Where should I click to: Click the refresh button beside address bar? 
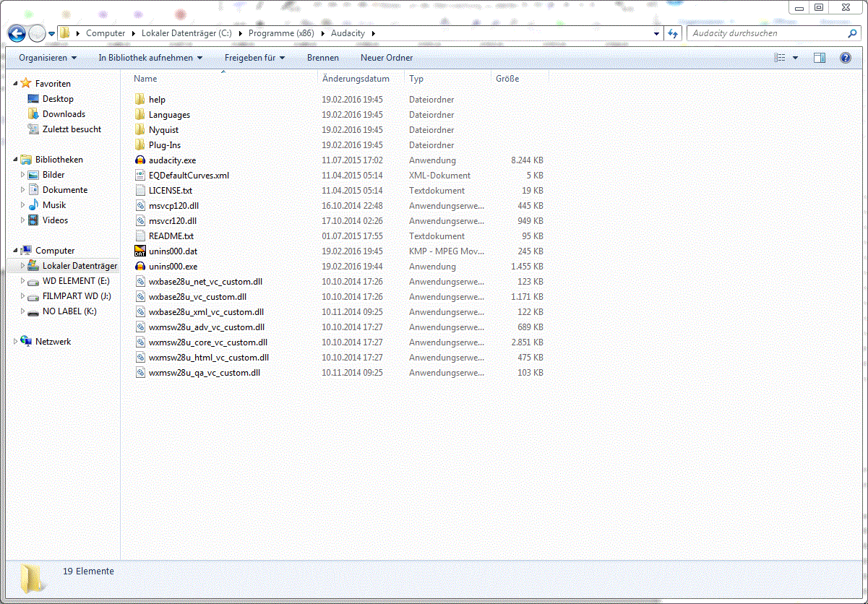point(673,33)
